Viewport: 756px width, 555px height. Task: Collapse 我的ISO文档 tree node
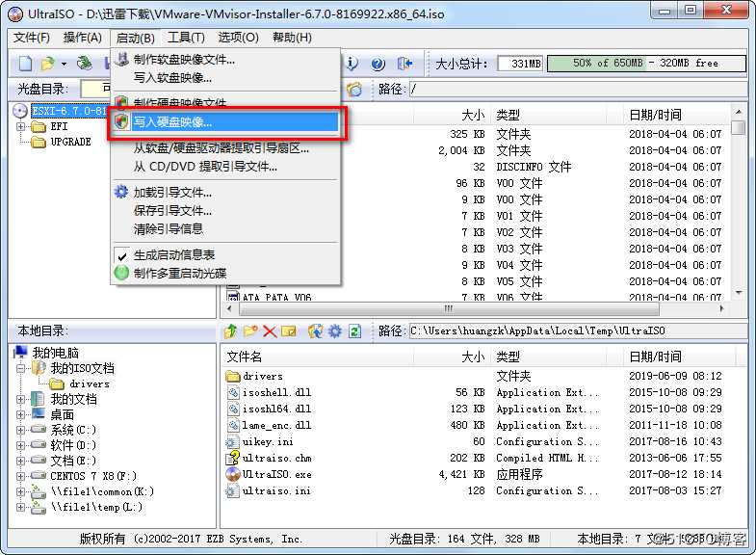pos(20,368)
